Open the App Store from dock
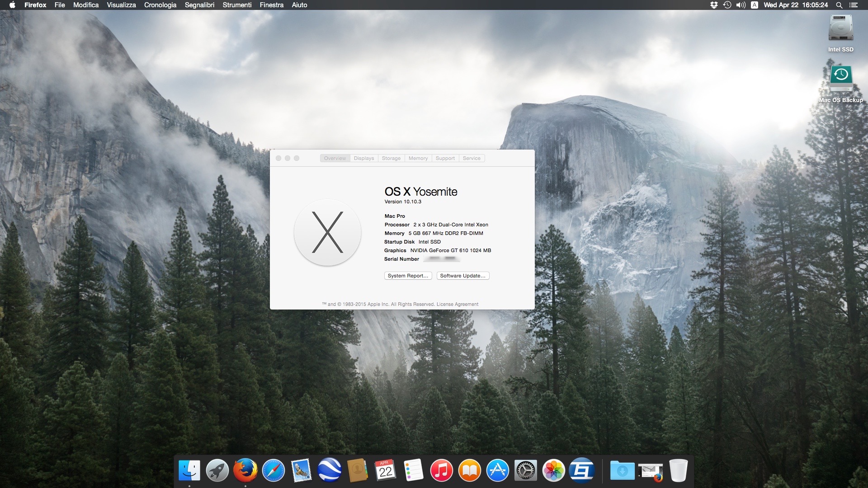 tap(498, 471)
